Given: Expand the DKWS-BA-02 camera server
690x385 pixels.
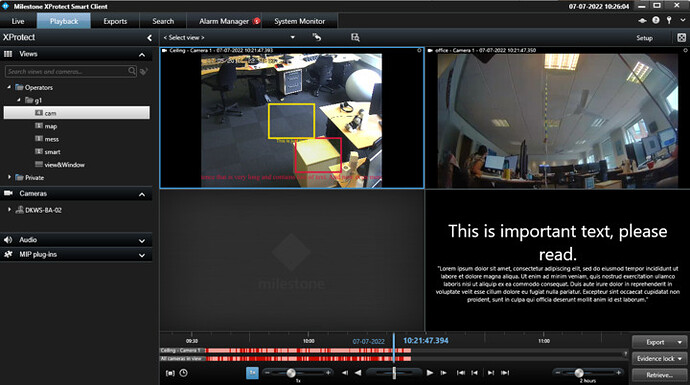Looking at the screenshot, I should tap(9, 210).
